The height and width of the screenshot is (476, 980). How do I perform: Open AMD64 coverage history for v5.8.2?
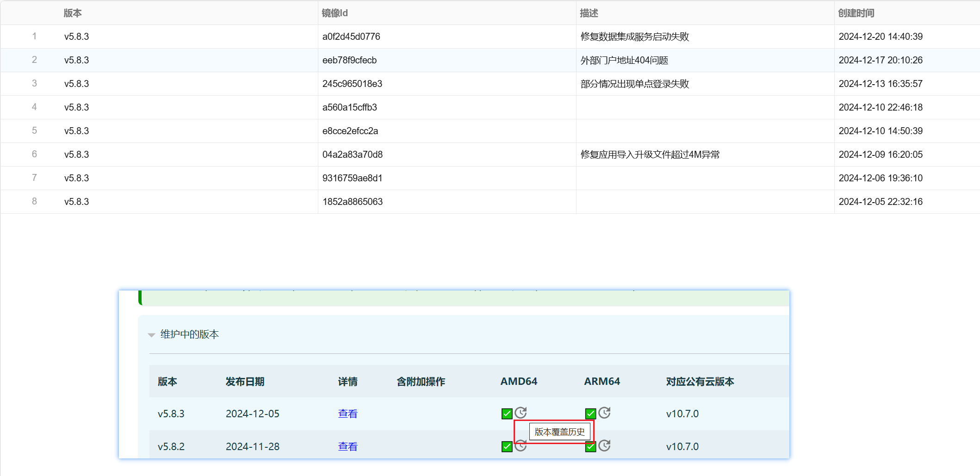click(521, 447)
